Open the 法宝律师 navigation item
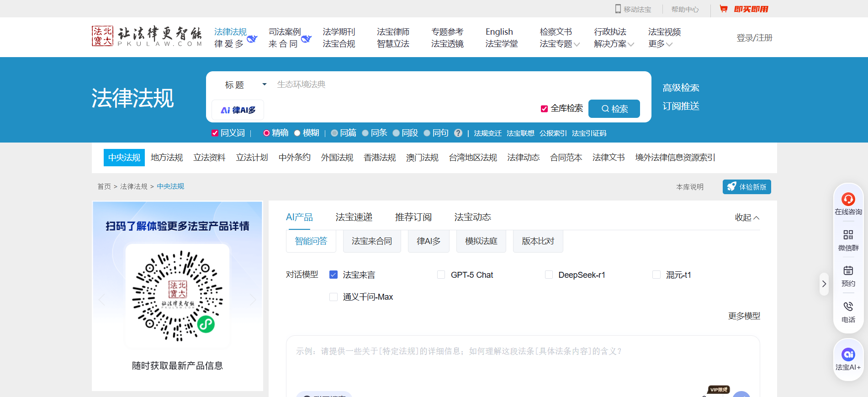This screenshot has height=397, width=868. coord(393,32)
